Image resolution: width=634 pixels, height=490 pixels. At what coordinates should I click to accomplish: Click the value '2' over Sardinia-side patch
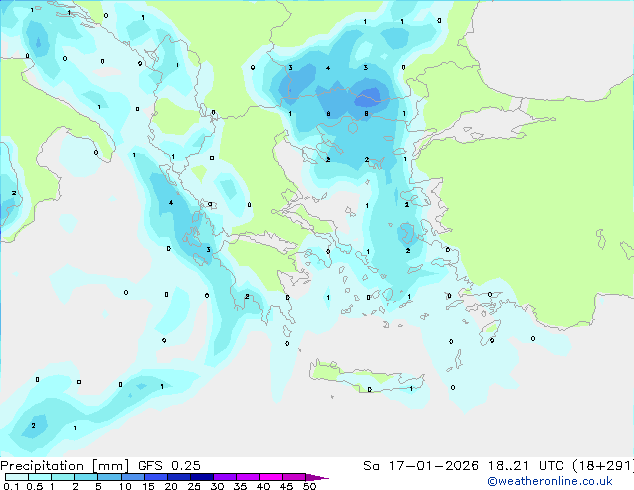14,193
